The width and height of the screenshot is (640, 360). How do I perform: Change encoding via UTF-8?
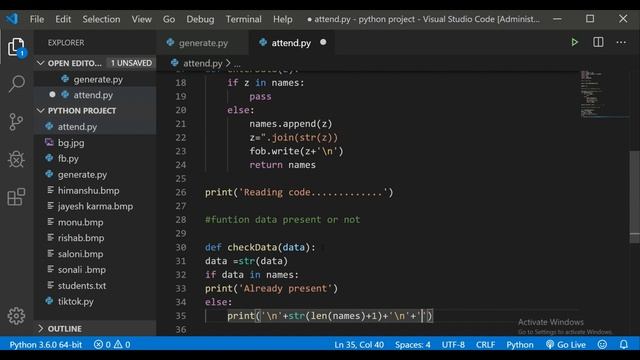453,344
